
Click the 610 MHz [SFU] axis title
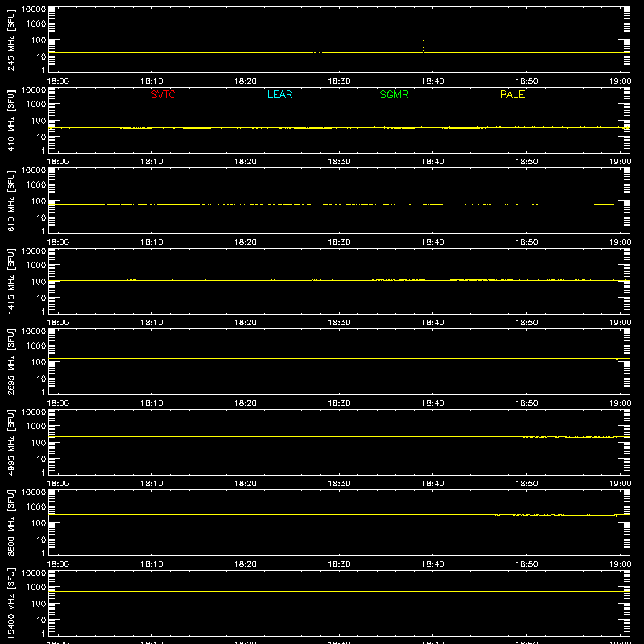click(x=10, y=201)
